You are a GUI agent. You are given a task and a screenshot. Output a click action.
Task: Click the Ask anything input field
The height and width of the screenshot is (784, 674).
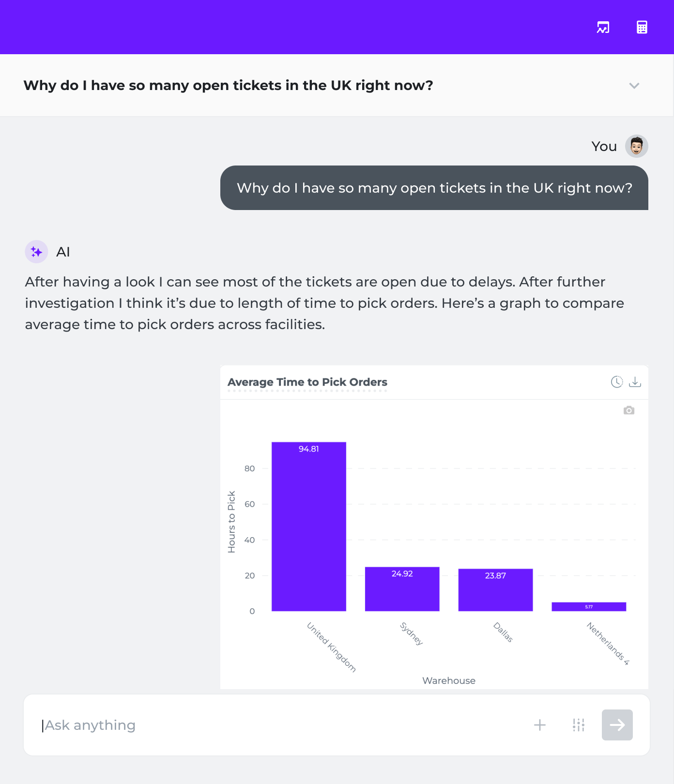tap(281, 725)
